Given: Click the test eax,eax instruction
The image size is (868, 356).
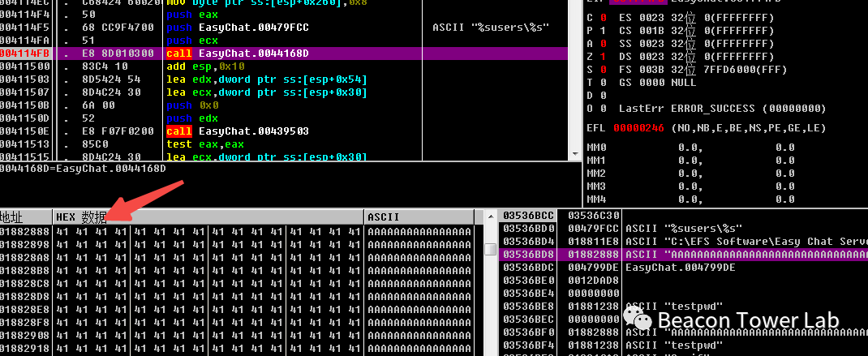Looking at the screenshot, I should coord(205,144).
